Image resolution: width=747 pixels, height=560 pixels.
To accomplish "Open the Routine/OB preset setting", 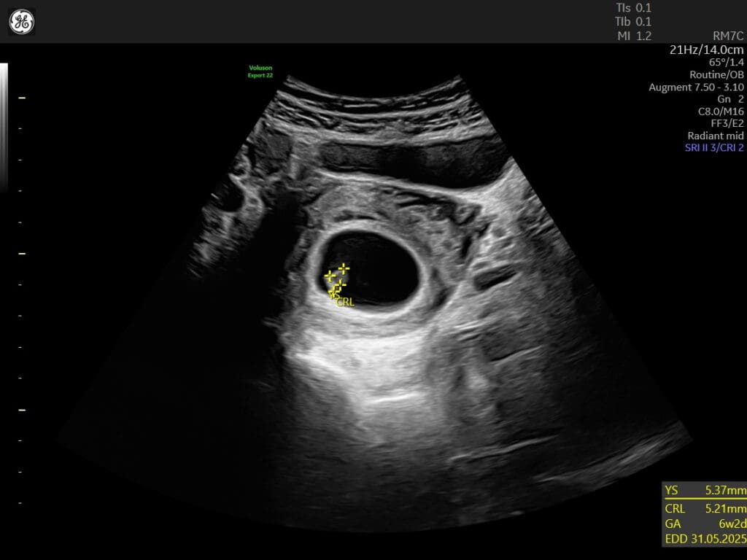I will click(716, 74).
